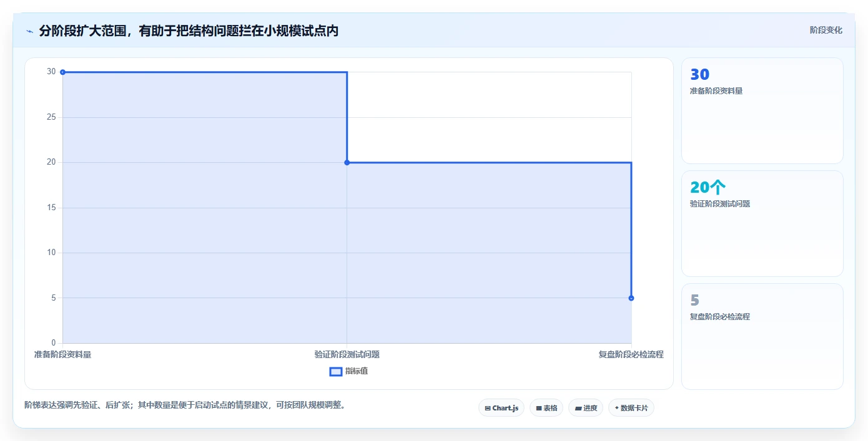The width and height of the screenshot is (868, 441).
Task: Select the 表格 chip
Action: click(x=546, y=408)
